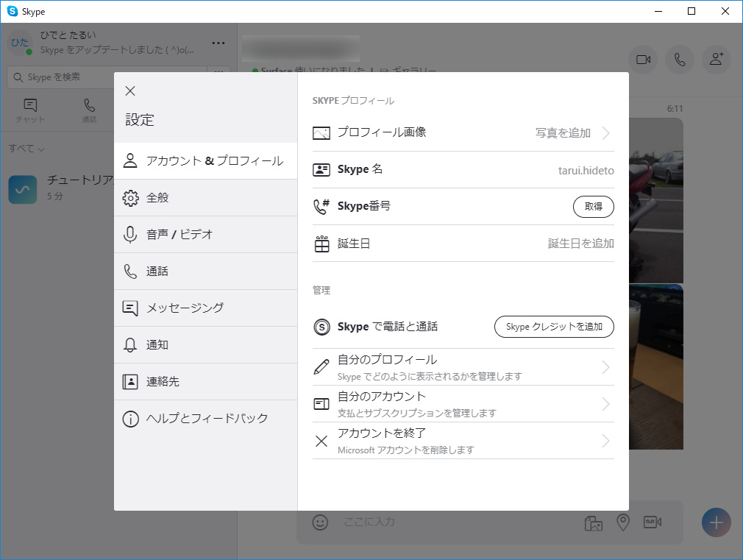Expand 自分のプロフィール settings entry

[462, 366]
